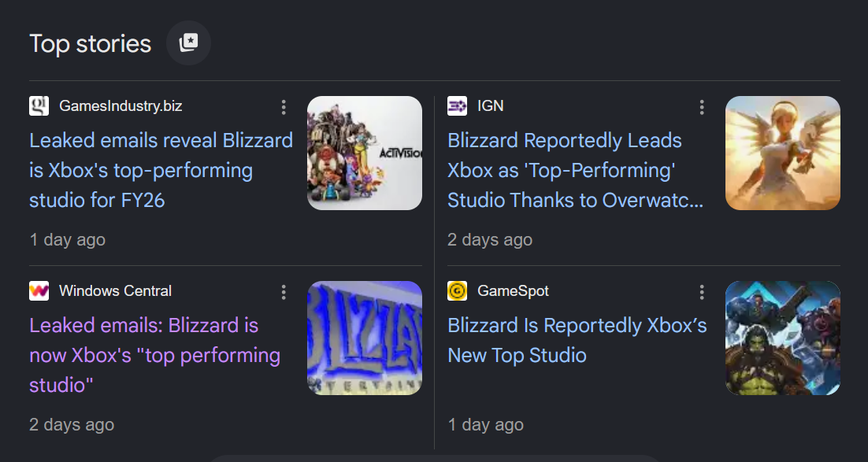Open the purple visited Windows Central headline
The height and width of the screenshot is (462, 868).
click(155, 355)
